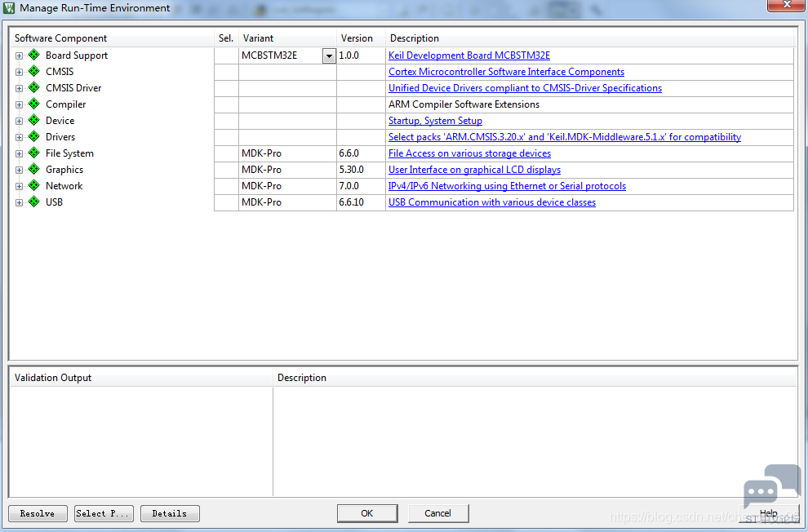Click the USB MDK-Pro variant cell
Image resolution: width=808 pixels, height=532 pixels.
click(x=287, y=202)
